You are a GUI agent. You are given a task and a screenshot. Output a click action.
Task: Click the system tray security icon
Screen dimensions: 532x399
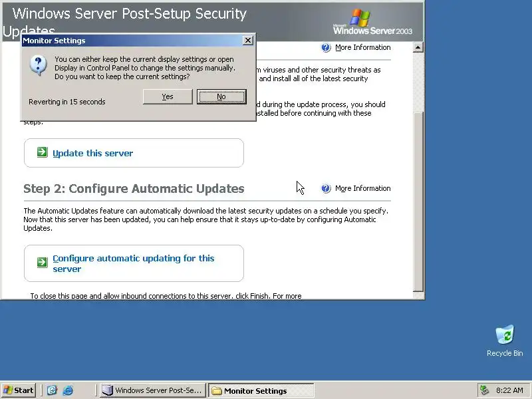[x=485, y=390]
